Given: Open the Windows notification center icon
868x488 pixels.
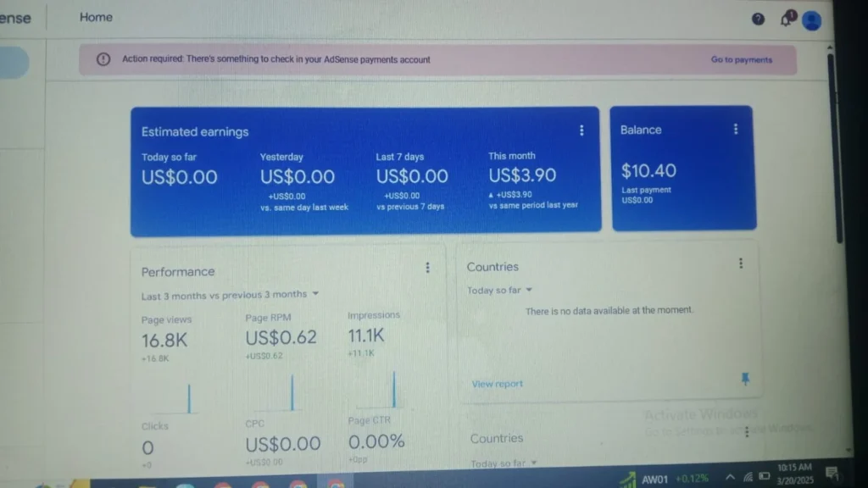Looking at the screenshot, I should 831,474.
